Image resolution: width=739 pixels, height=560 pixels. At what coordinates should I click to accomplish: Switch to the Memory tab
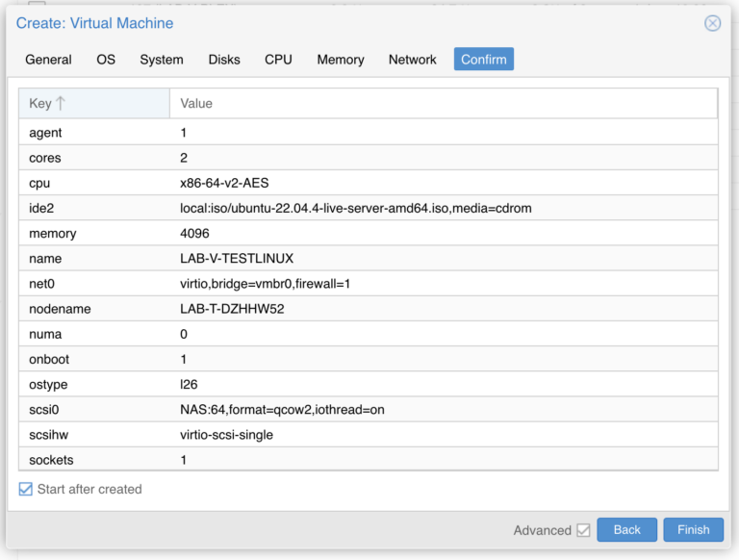coord(341,60)
